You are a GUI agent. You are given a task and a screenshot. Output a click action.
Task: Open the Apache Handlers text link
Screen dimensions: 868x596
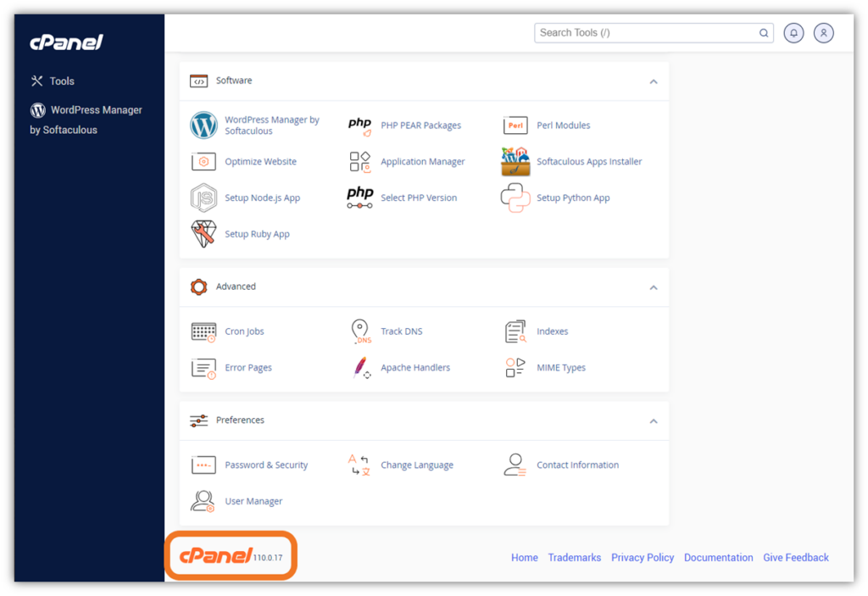pyautogui.click(x=415, y=367)
